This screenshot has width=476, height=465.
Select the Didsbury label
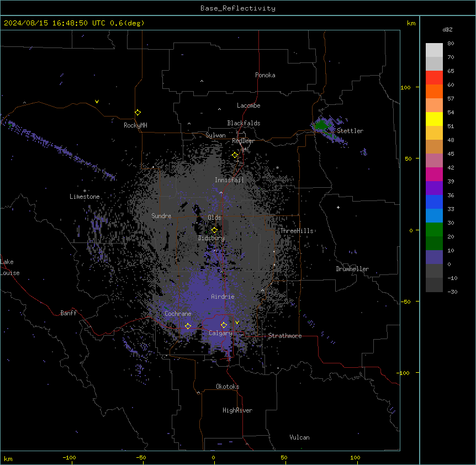pos(211,238)
